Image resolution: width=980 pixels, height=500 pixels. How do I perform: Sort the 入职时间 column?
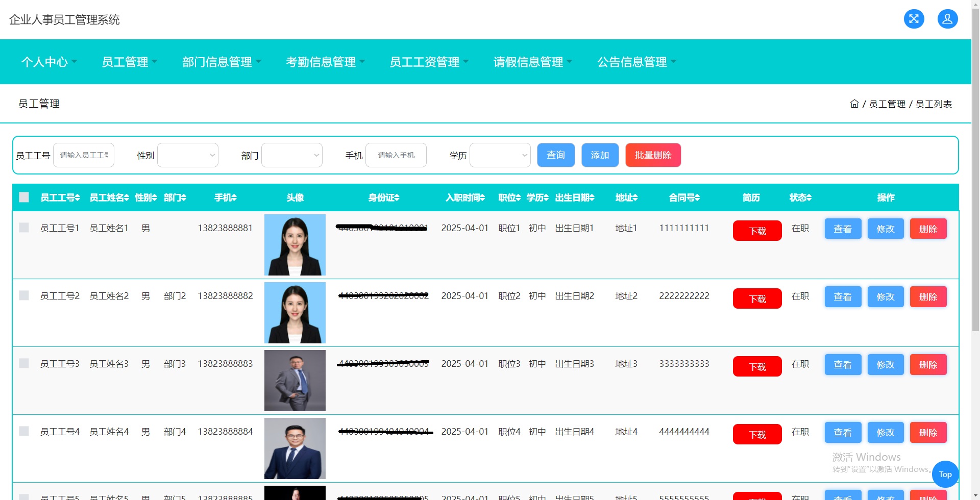coord(464,197)
